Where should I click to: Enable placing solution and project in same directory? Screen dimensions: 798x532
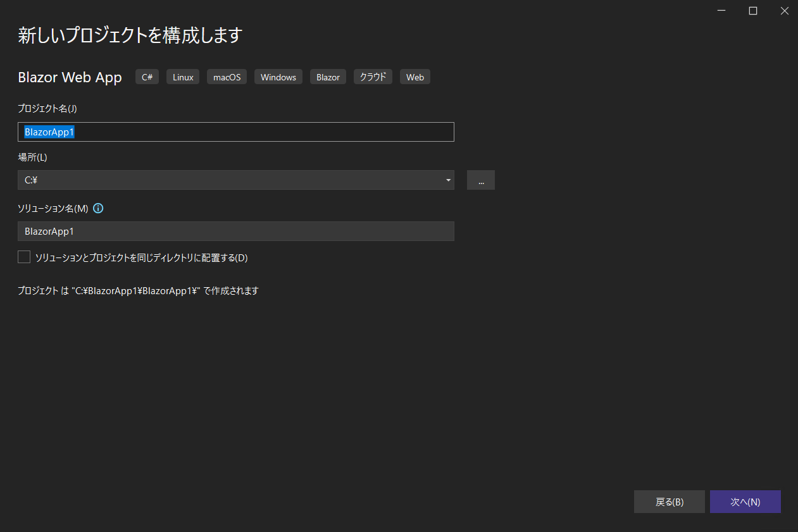click(24, 257)
